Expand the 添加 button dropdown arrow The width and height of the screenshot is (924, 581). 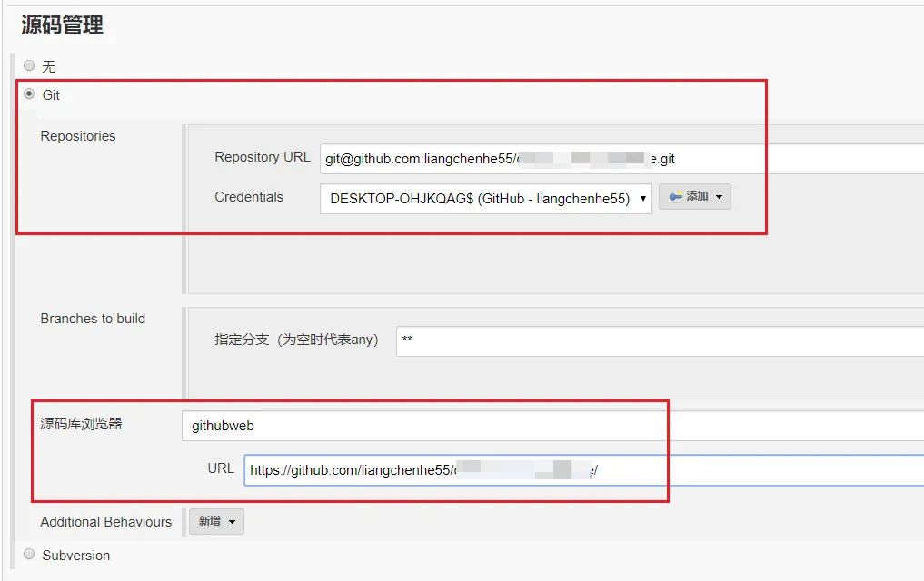[719, 197]
